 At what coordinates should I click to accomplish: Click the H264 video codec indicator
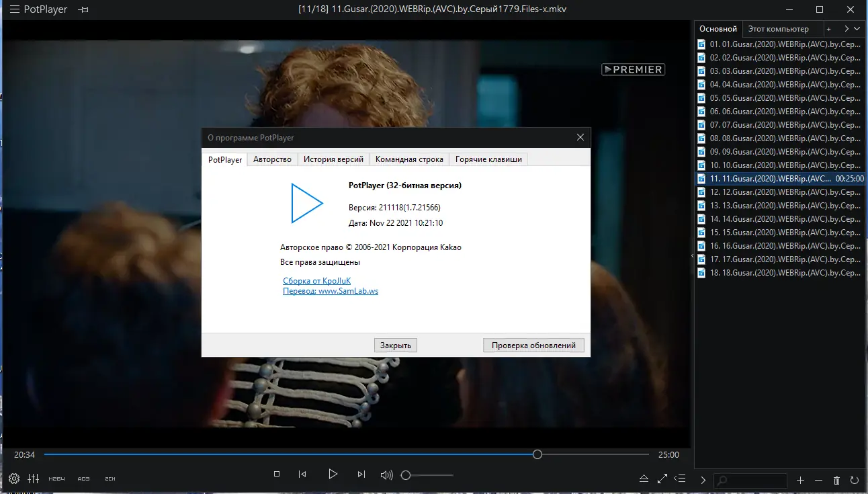[56, 479]
